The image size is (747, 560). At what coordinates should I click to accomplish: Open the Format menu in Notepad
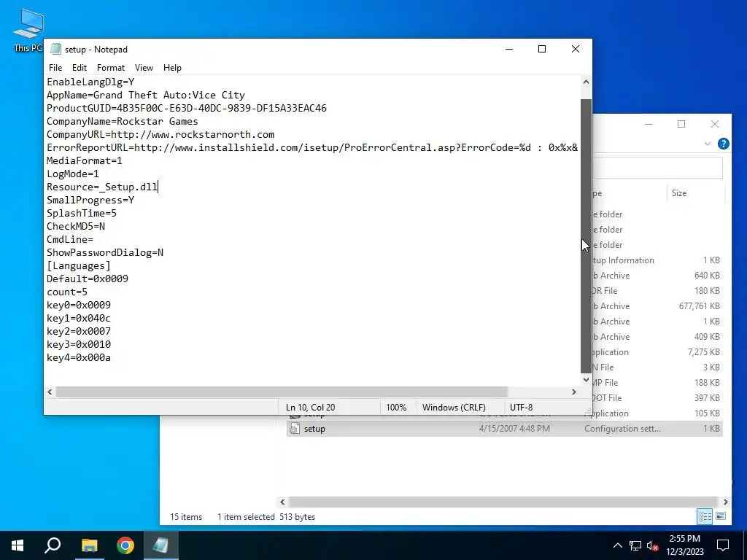(111, 68)
